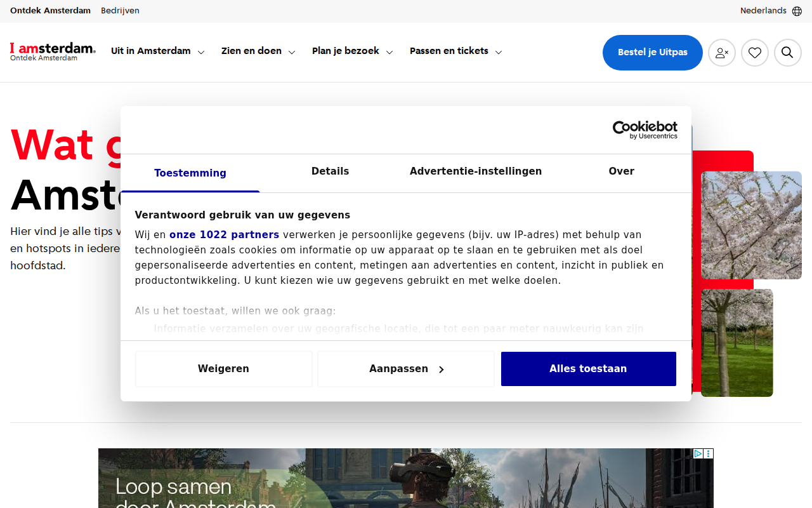Expand Zien en doen menu

[x=258, y=51]
